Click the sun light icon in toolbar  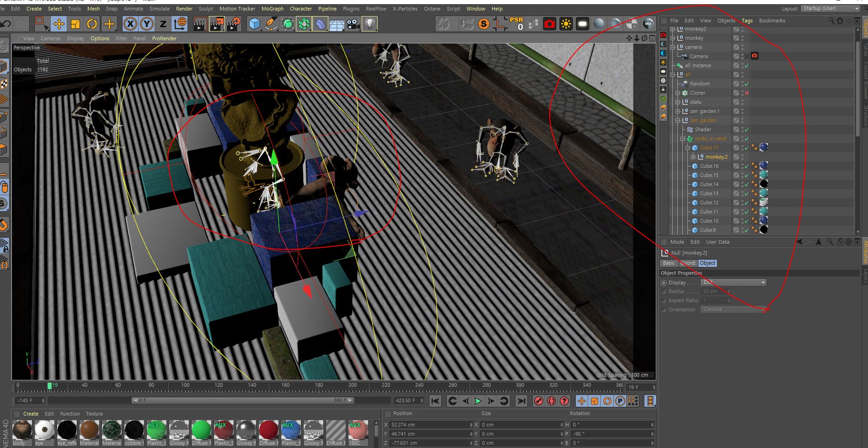[566, 24]
